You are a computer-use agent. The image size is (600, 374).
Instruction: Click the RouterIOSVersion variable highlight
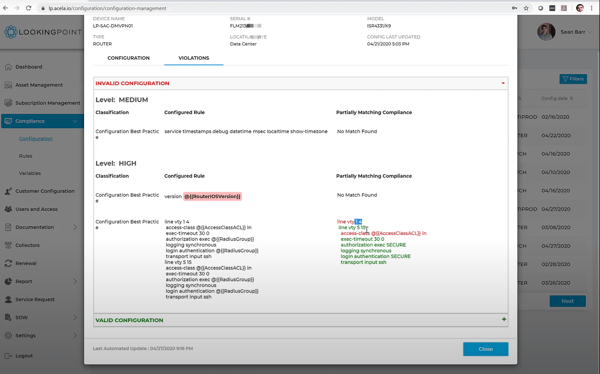coord(212,196)
